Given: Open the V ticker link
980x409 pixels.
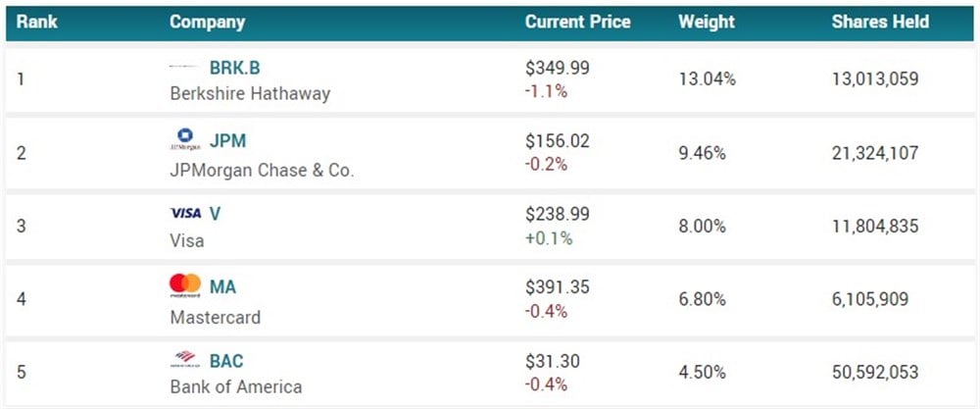Looking at the screenshot, I should 216,213.
